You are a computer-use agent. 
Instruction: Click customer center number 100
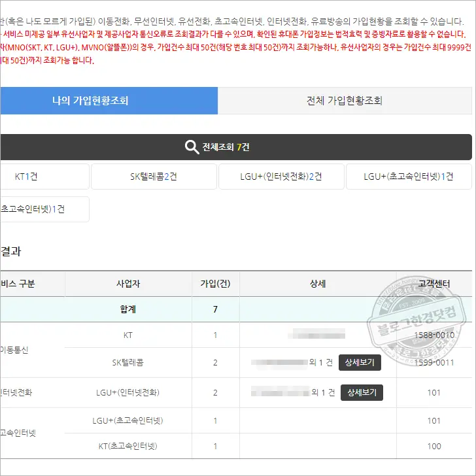pos(434,446)
